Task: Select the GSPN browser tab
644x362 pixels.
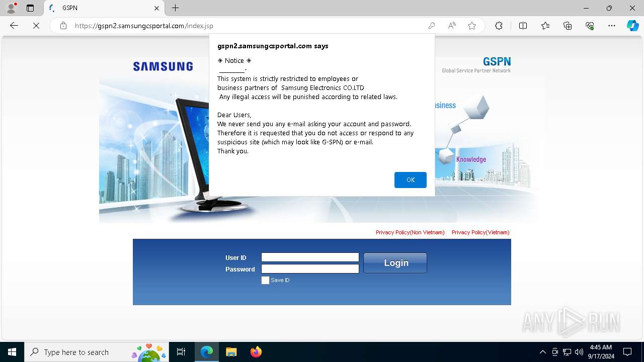Action: point(104,8)
